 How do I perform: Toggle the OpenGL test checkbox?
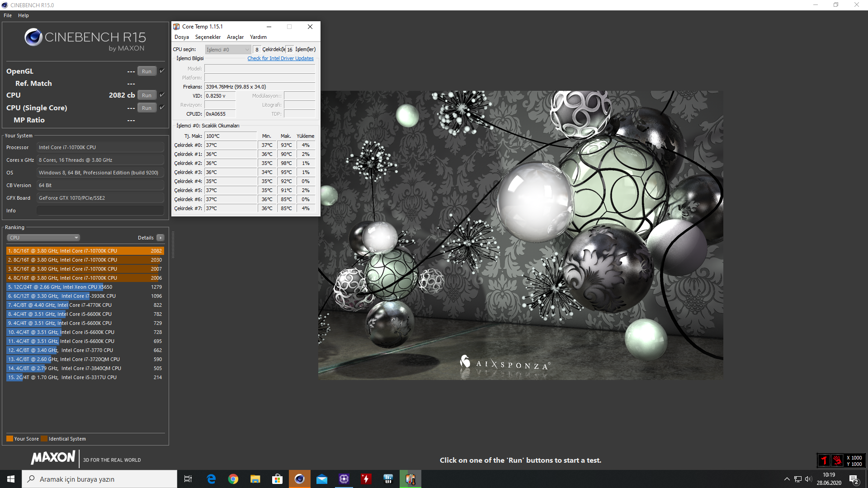(x=162, y=71)
